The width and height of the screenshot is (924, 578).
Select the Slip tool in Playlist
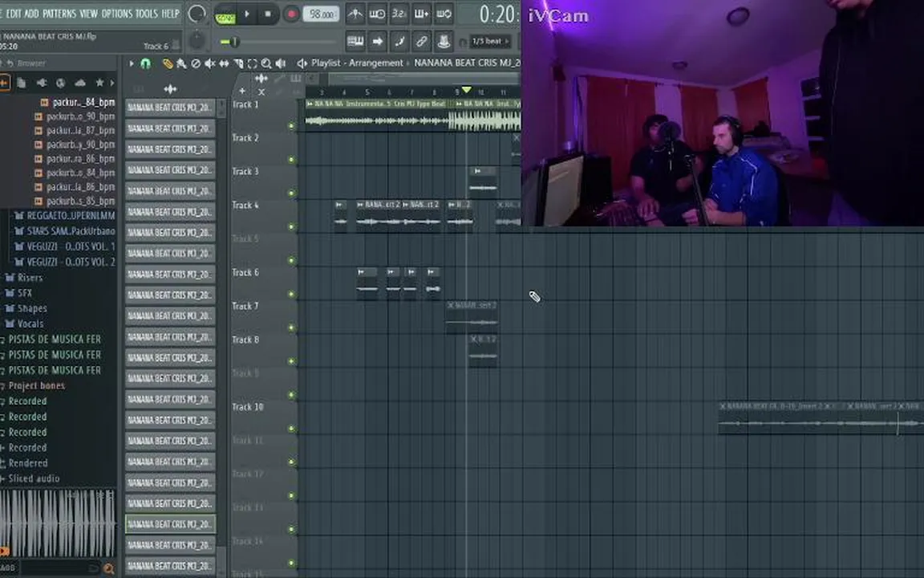[x=224, y=63]
